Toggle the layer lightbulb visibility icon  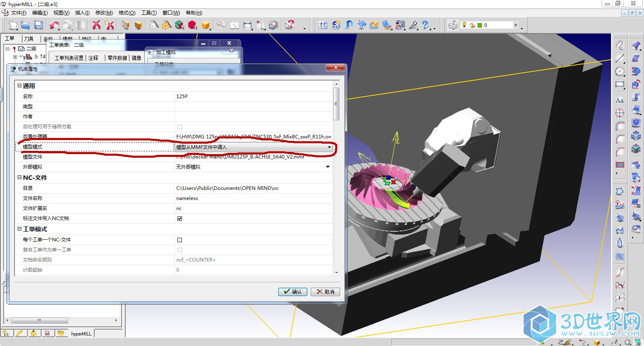coord(464,25)
